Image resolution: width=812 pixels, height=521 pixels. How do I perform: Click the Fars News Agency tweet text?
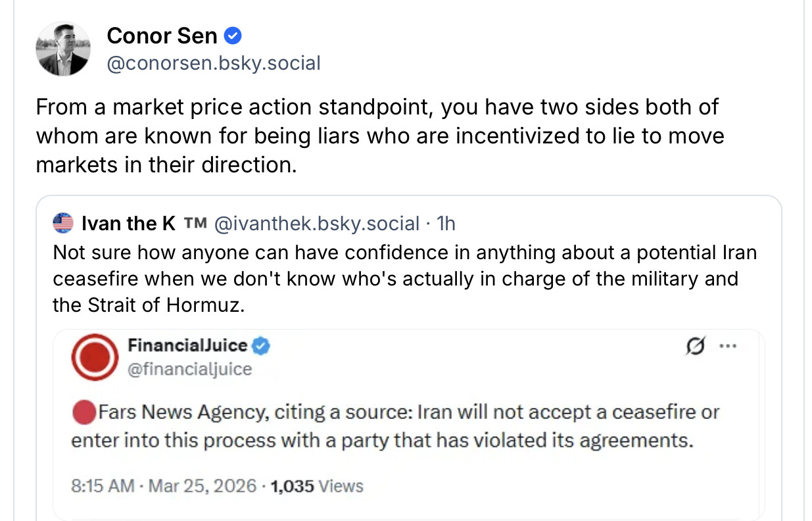pyautogui.click(x=394, y=426)
